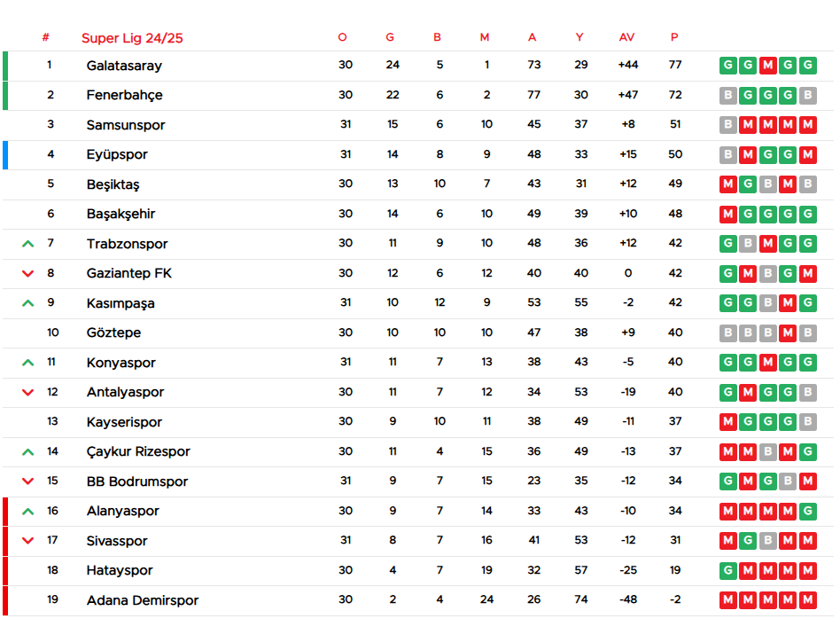
Task: Click the O matches played column header
Action: pos(343,37)
